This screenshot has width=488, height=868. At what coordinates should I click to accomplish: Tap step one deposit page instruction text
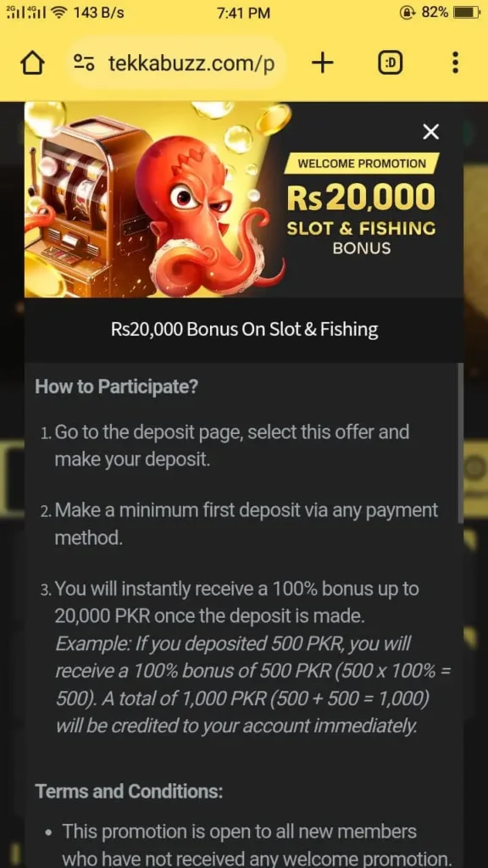point(231,446)
